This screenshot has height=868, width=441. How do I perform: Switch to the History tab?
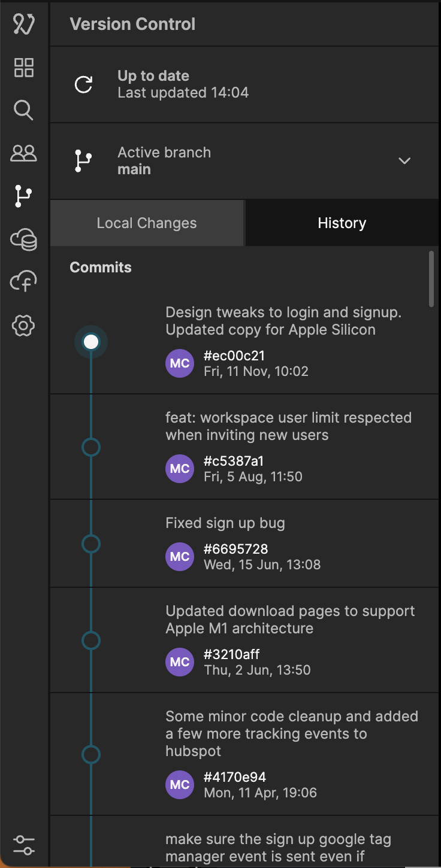coord(342,223)
